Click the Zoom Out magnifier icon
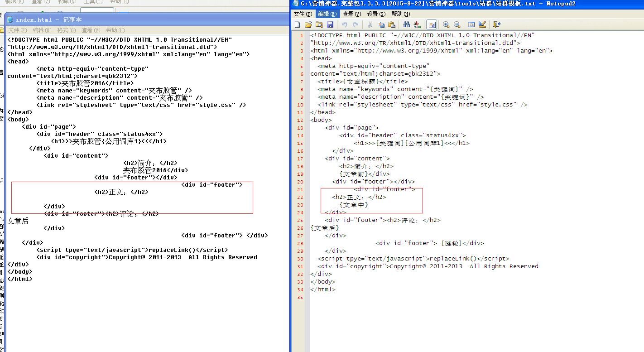Viewport: 644px width, 352px height. point(457,24)
